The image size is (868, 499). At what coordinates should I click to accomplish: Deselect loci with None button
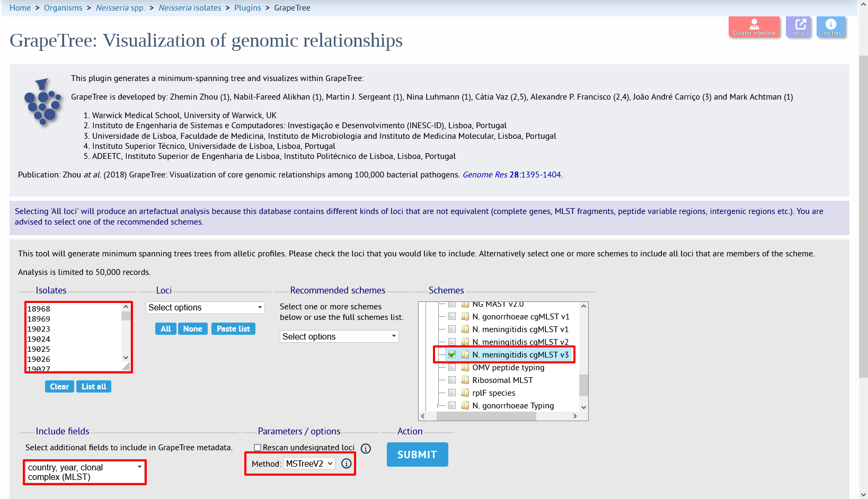tap(192, 329)
